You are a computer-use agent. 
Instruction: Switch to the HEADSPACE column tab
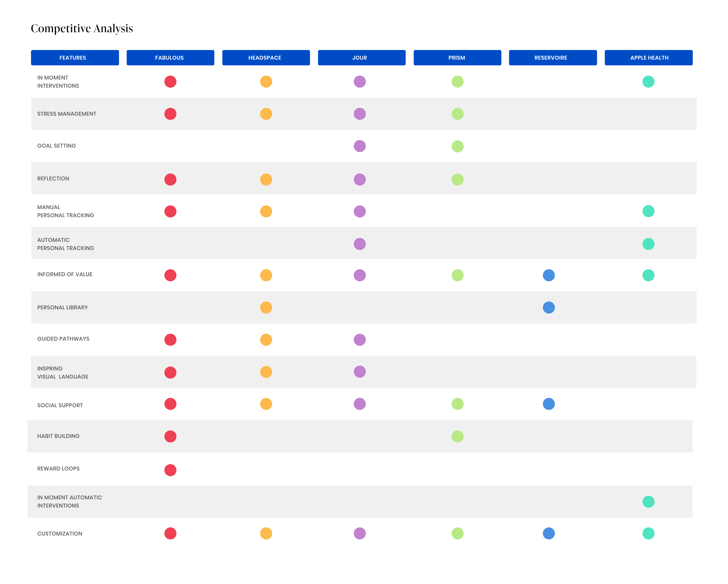(266, 58)
